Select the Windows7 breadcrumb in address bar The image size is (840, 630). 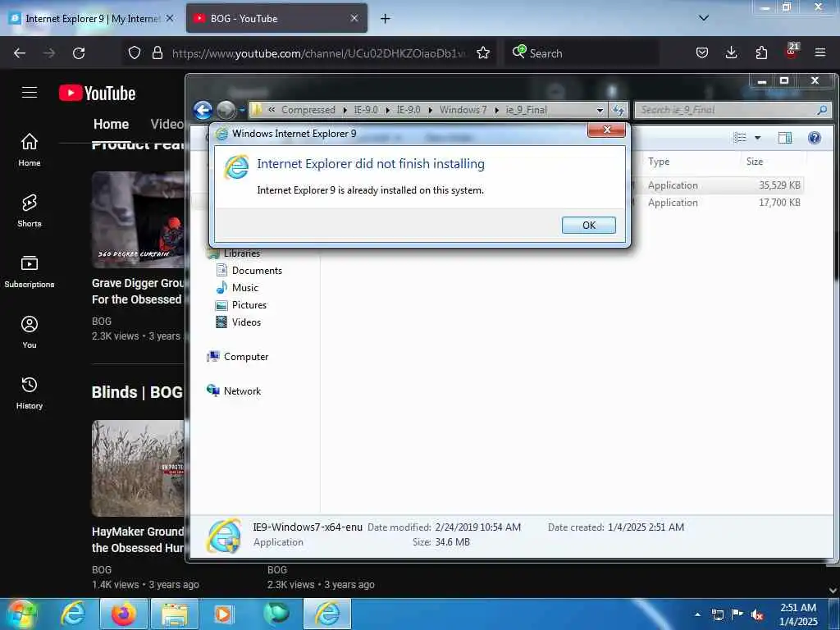point(463,110)
